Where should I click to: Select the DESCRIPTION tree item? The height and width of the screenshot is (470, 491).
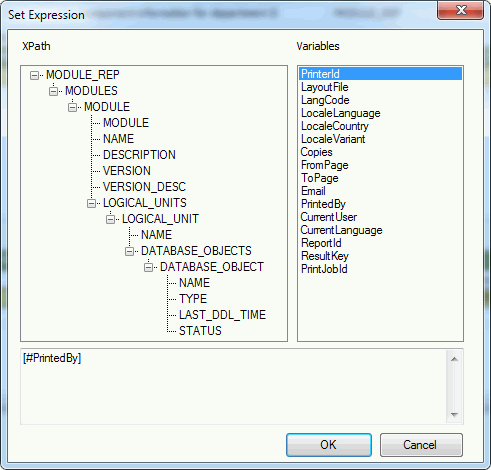coord(139,155)
